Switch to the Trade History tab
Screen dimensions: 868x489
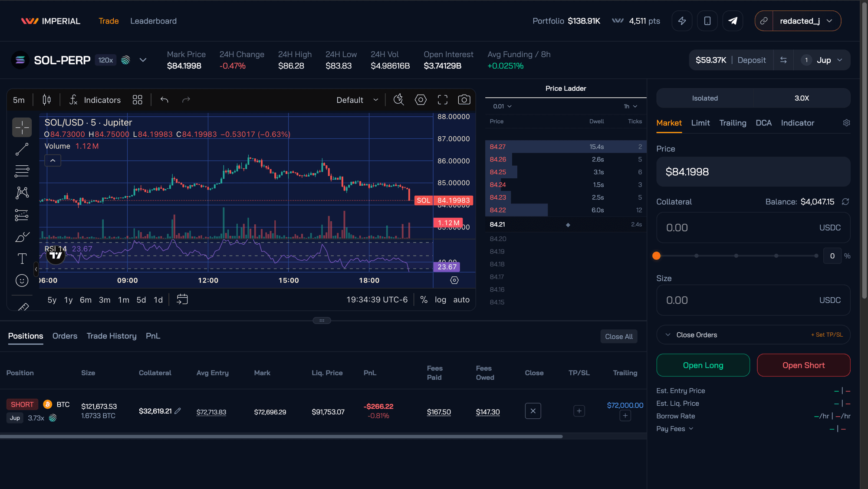pyautogui.click(x=112, y=335)
